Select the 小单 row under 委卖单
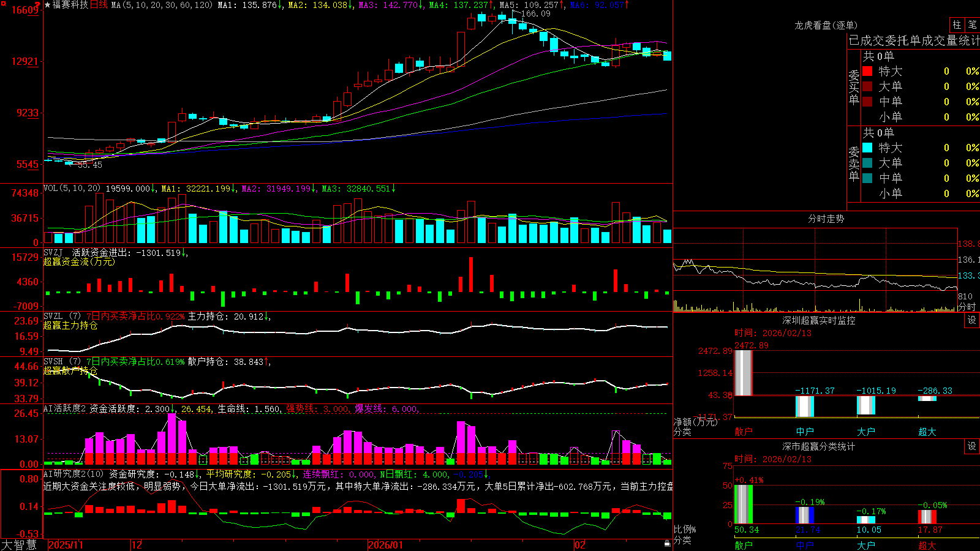 pyautogui.click(x=921, y=193)
